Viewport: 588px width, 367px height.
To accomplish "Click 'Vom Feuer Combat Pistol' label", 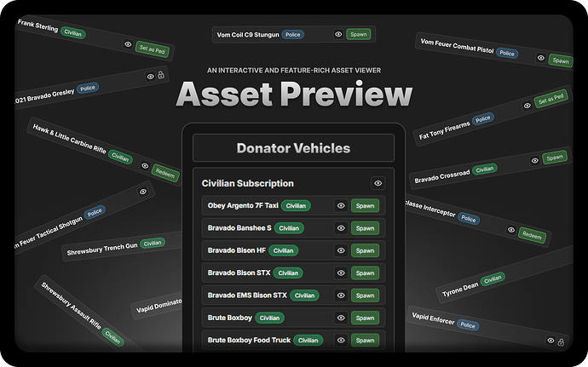I will [x=457, y=46].
